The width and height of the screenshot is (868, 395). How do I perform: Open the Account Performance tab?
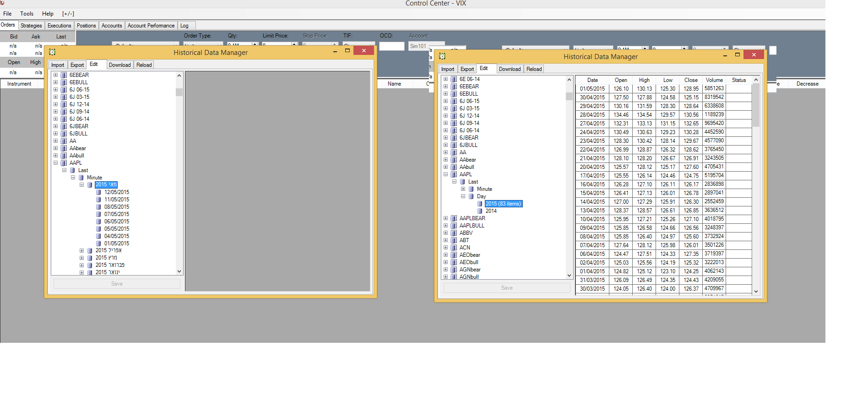151,26
